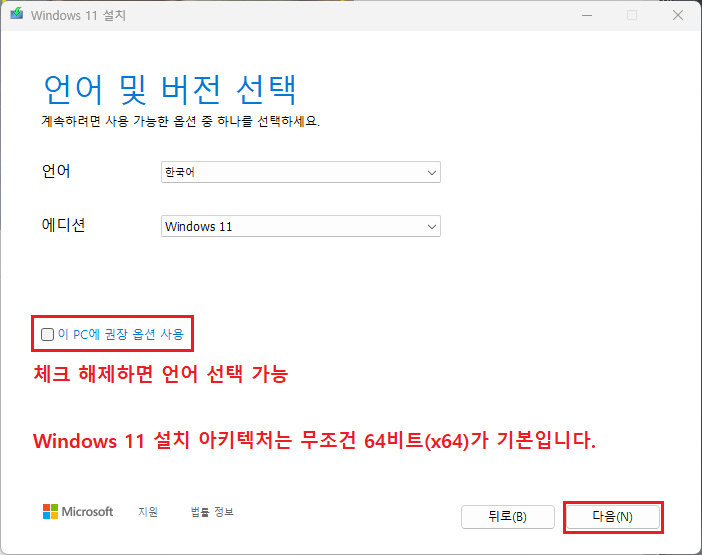This screenshot has width=702, height=555.
Task: Open the 법률 정보 link
Action: [212, 512]
